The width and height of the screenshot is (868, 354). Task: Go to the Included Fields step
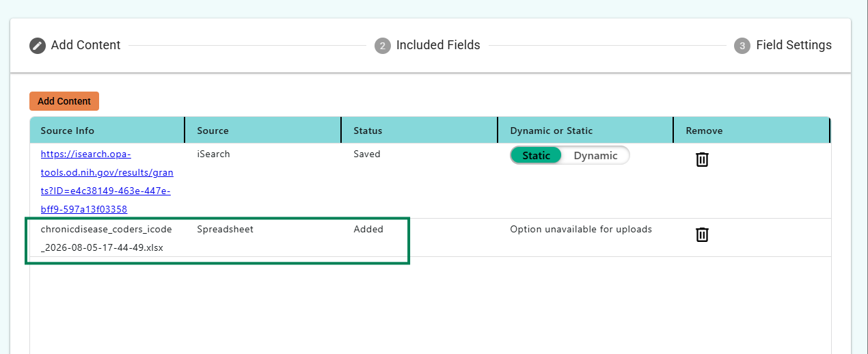(427, 45)
